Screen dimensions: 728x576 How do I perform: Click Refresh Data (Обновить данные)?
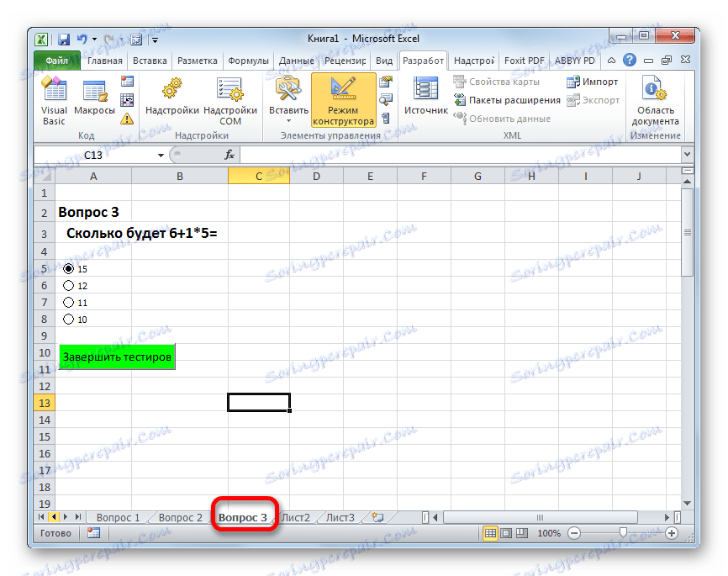click(502, 119)
